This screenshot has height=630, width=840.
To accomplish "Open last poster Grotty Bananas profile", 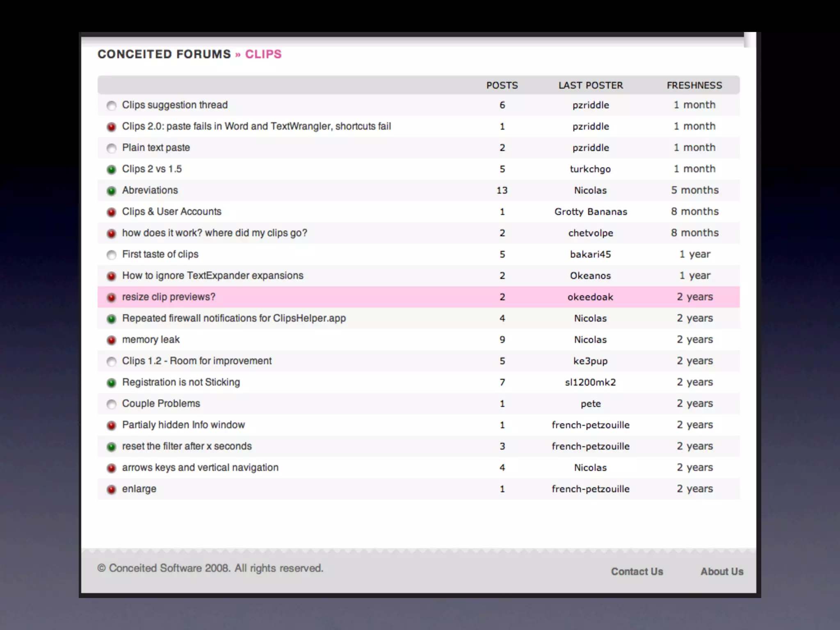I will coord(591,212).
